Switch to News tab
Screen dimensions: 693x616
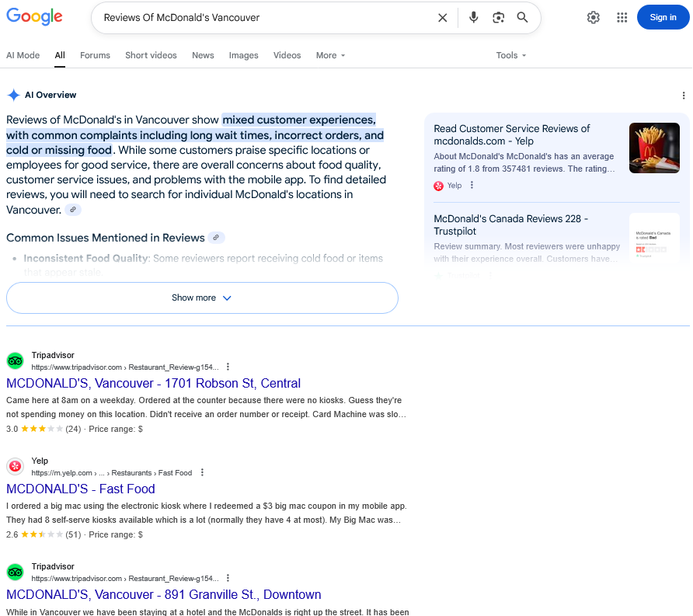point(203,55)
